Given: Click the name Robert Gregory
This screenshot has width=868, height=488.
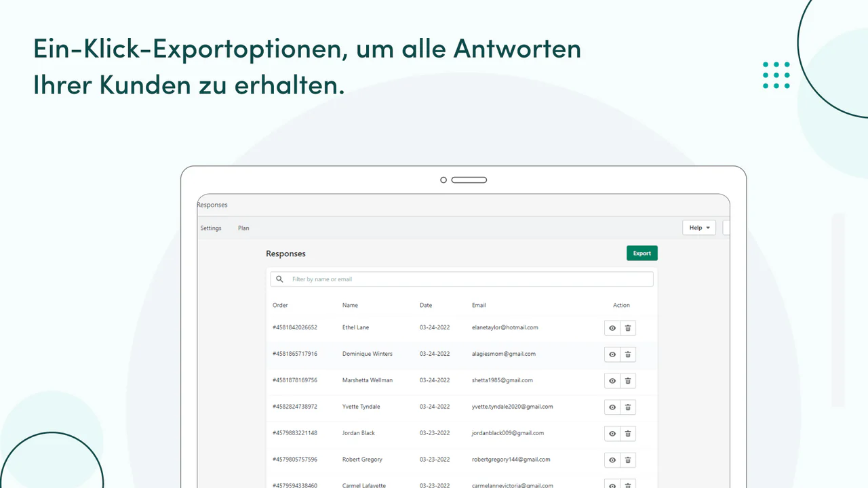Looking at the screenshot, I should pos(362,460).
